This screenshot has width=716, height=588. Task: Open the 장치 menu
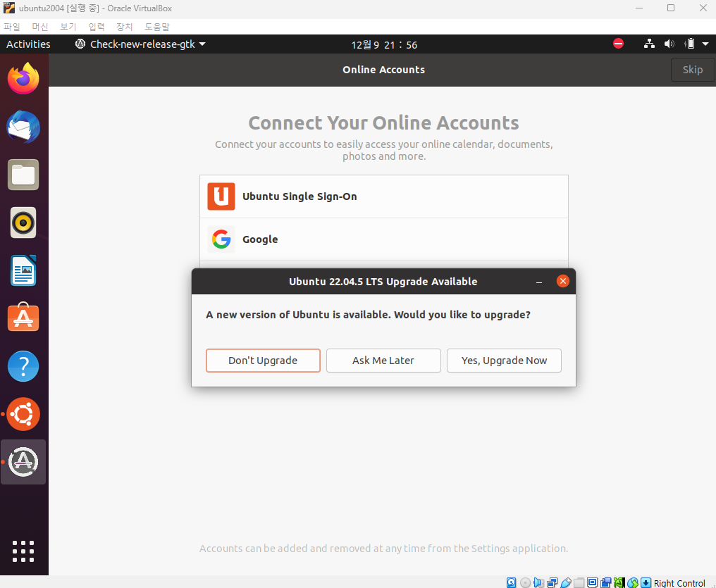(124, 27)
